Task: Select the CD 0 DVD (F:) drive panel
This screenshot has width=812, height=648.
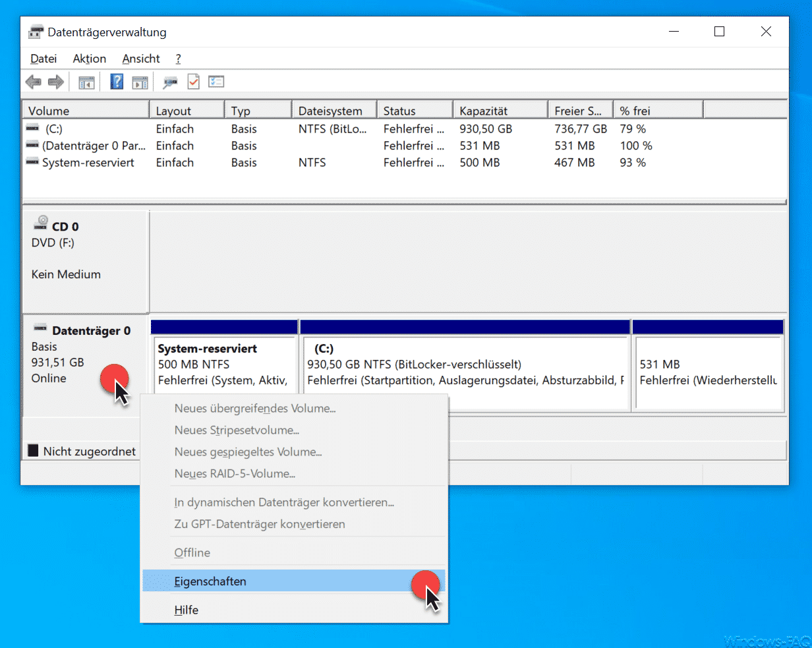Action: click(86, 261)
